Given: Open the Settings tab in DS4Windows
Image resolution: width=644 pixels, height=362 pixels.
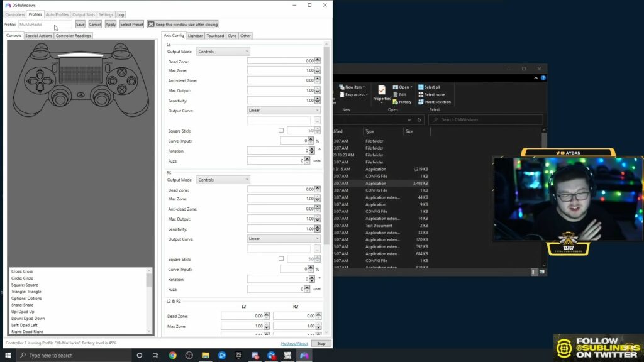Looking at the screenshot, I should (x=106, y=15).
